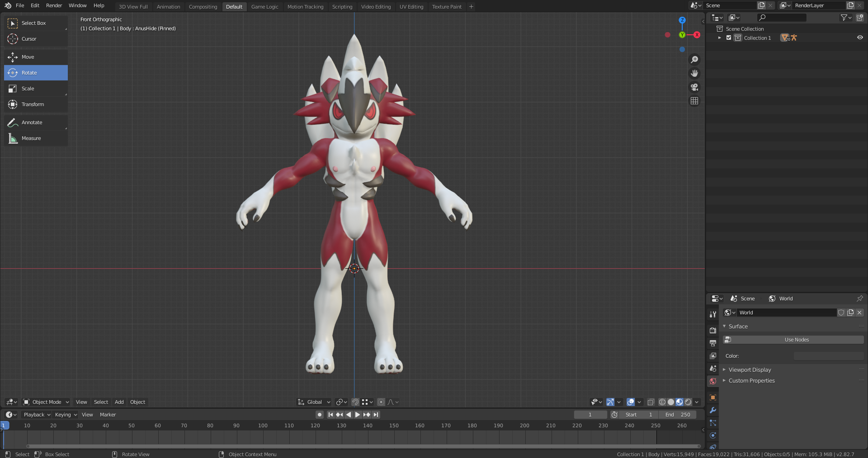Switch to rendered shading

(688, 402)
